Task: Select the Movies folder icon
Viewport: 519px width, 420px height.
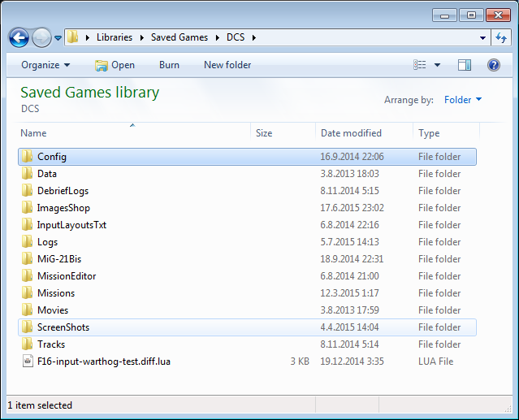Action: 27,310
